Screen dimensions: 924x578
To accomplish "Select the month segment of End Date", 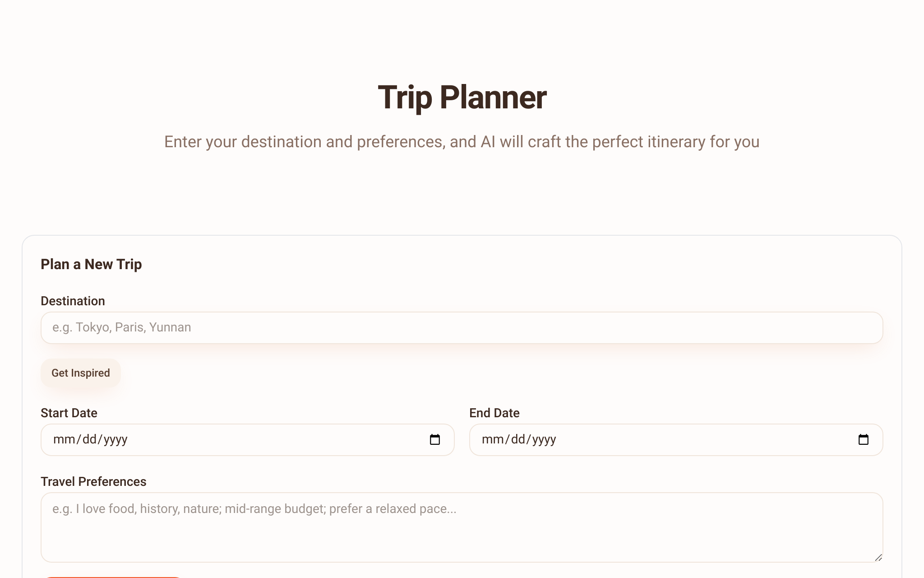I will [494, 439].
